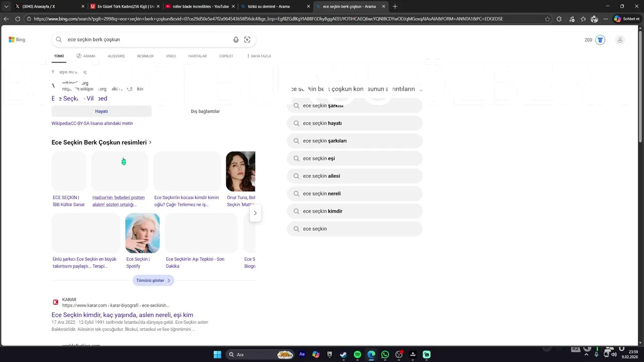The height and width of the screenshot is (362, 644).
Task: Open After Effects from taskbar
Action: (302, 354)
